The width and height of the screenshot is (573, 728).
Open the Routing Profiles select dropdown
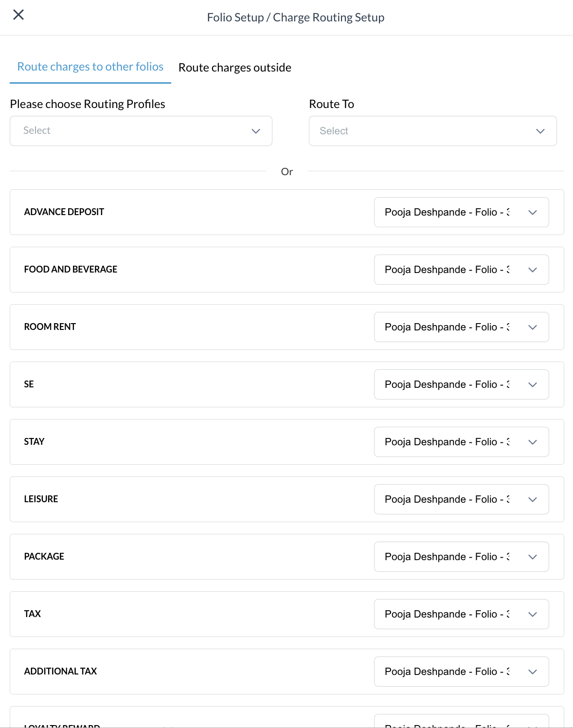click(x=141, y=131)
